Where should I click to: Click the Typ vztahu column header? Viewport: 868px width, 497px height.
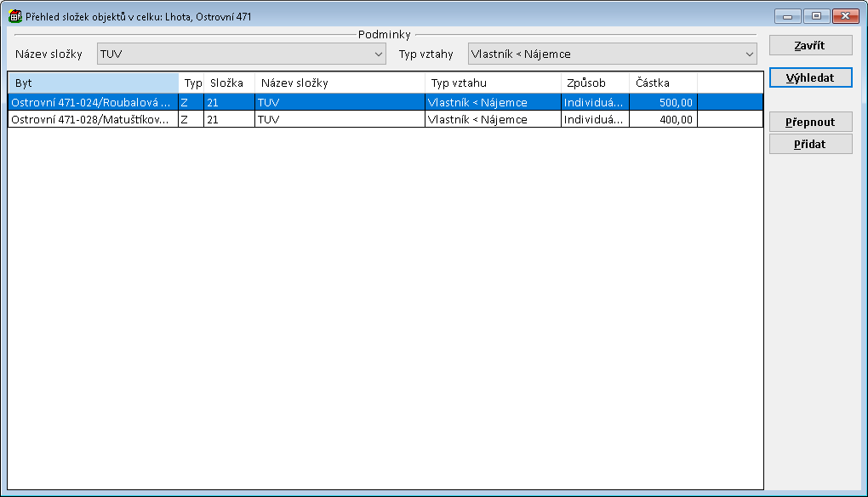493,83
